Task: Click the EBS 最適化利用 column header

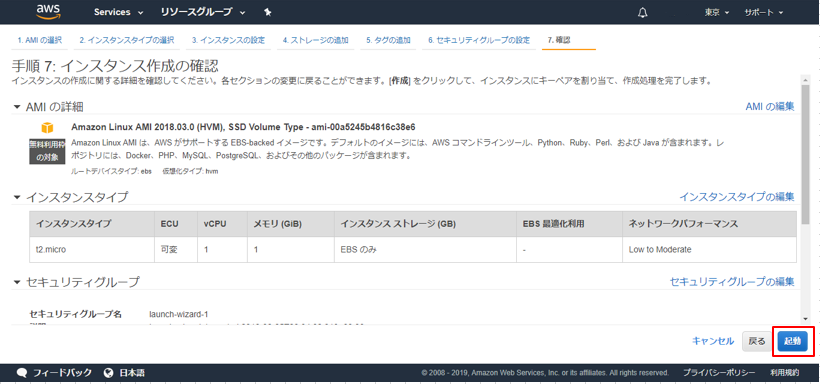Action: pyautogui.click(x=569, y=224)
